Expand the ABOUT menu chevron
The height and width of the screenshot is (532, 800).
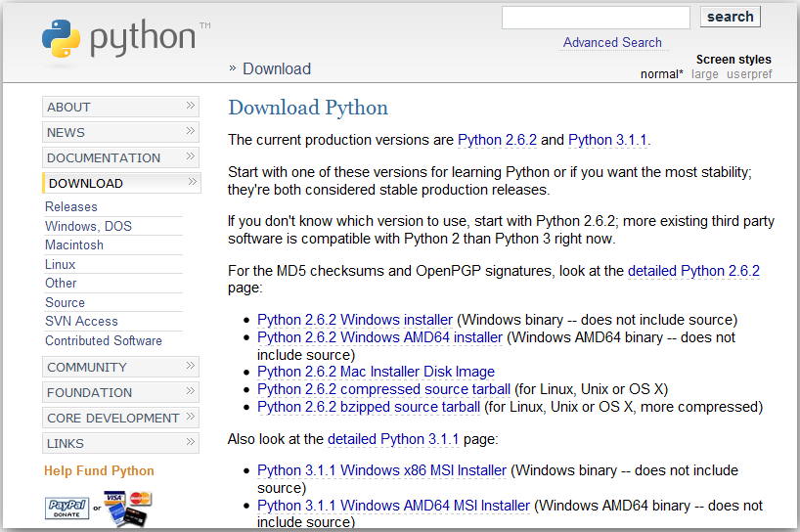(x=191, y=106)
